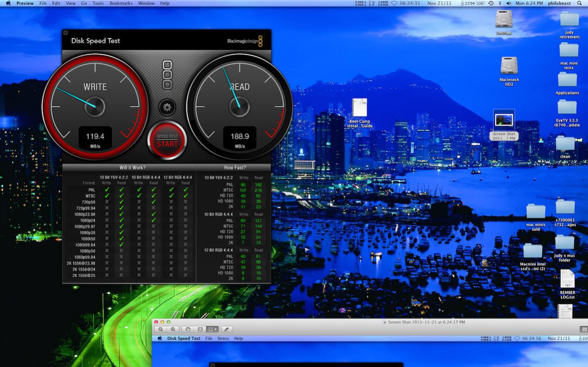Screen dimensions: 588x367
Task: Open the Time Machine menu bar icon
Action: [x=491, y=3]
